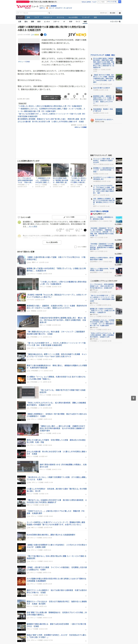The width and height of the screenshot is (138, 644).
Task: React with 新しい視点 exclamation icon
Action: [x=83, y=97]
